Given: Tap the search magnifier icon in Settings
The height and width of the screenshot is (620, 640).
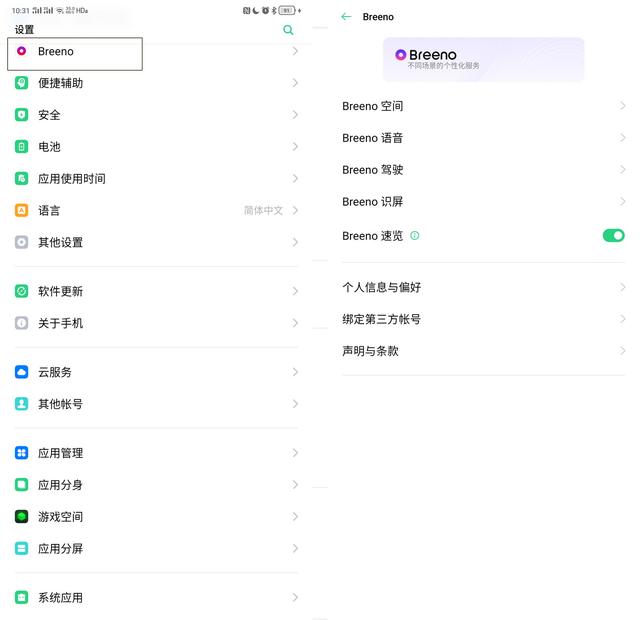Looking at the screenshot, I should coord(288,29).
